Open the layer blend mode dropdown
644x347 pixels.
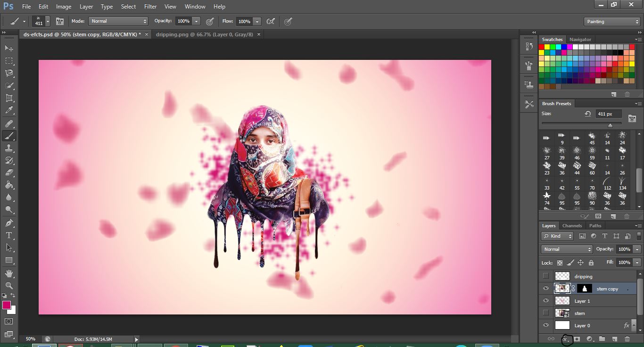point(567,249)
